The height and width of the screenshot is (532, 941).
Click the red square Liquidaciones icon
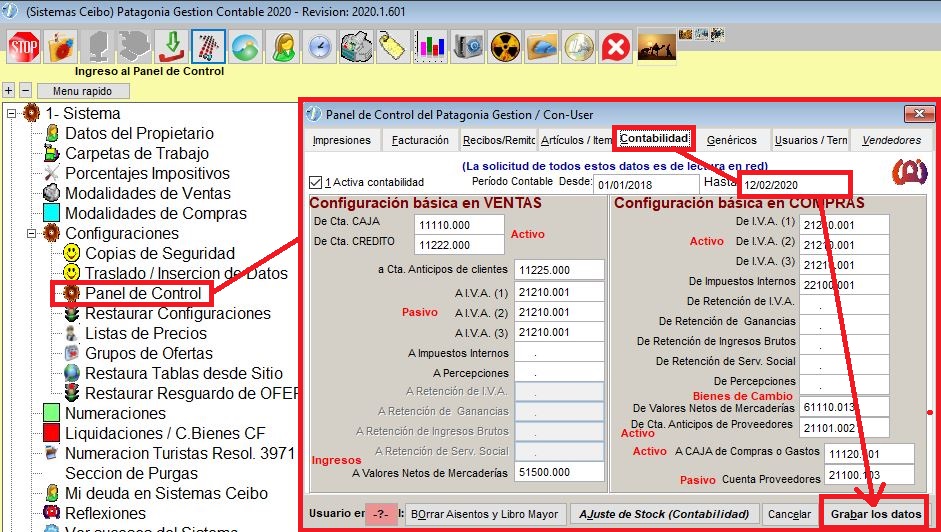click(52, 433)
